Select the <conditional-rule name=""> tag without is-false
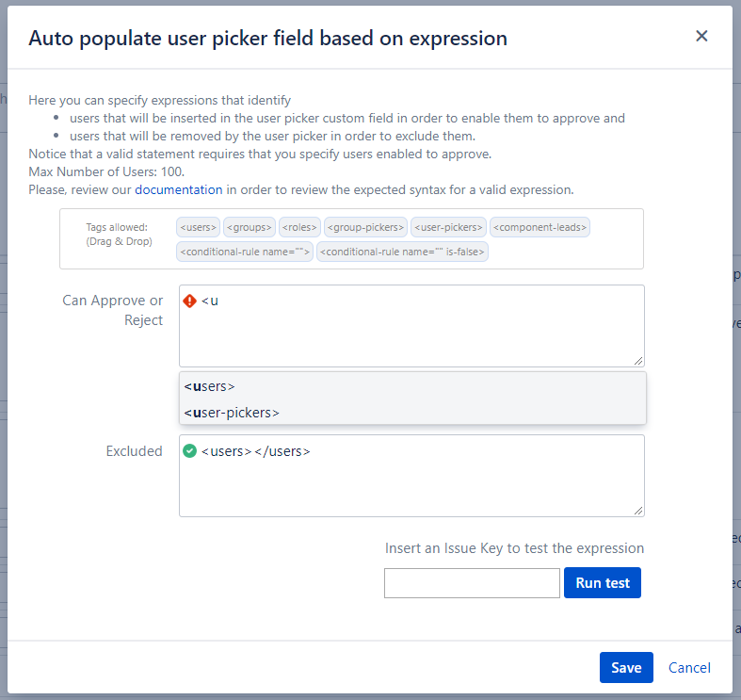This screenshot has width=741, height=700. click(x=245, y=252)
